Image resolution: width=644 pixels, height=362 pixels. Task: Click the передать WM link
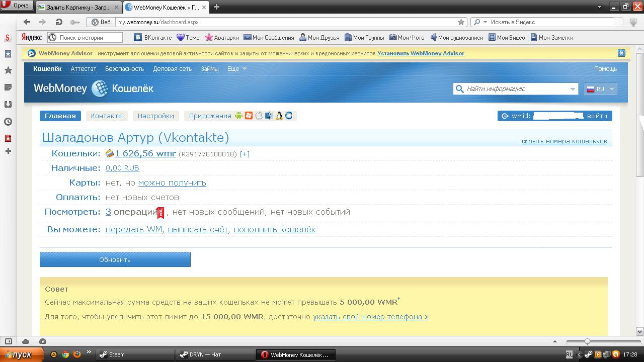[134, 229]
